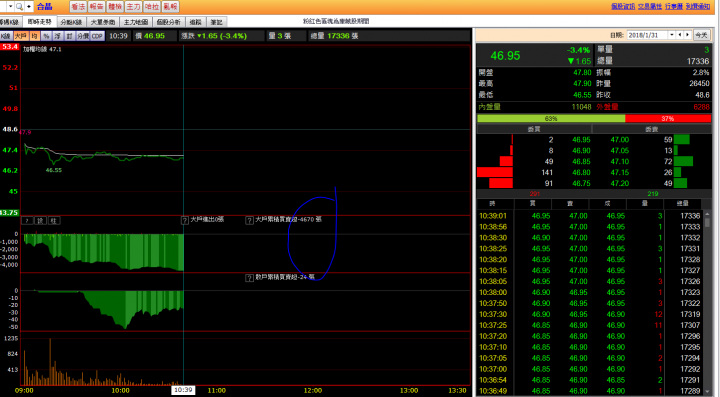Toggle the K線 chart mode button
The image size is (720, 397).
[x=6, y=36]
